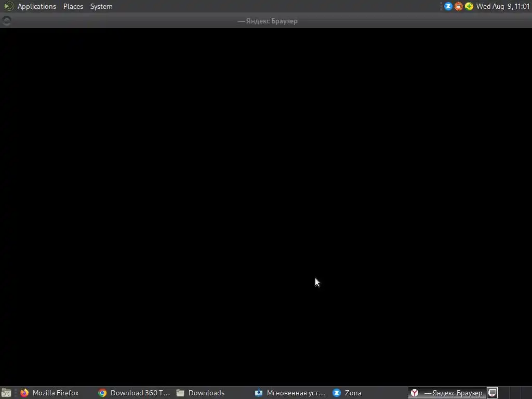The width and height of the screenshot is (532, 399).
Task: Switch to Download 360 T... Chrome window
Action: coord(134,393)
